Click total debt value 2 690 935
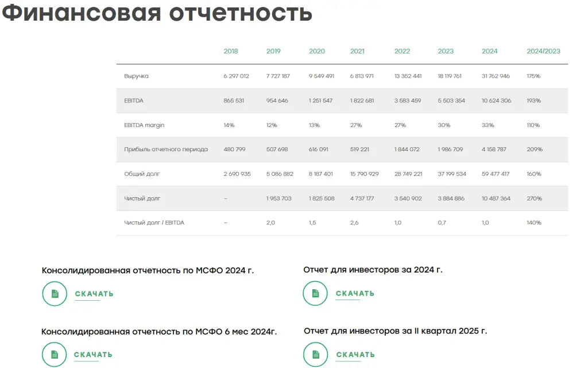 click(237, 174)
